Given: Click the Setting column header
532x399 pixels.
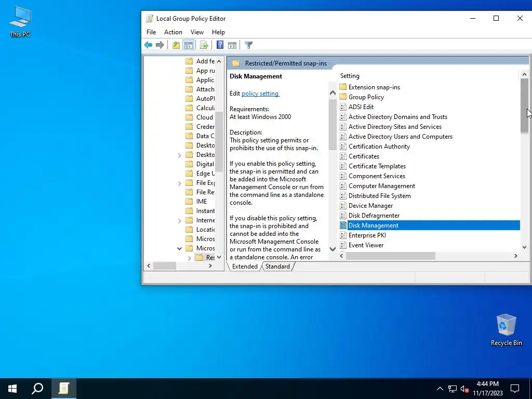Looking at the screenshot, I should (350, 76).
